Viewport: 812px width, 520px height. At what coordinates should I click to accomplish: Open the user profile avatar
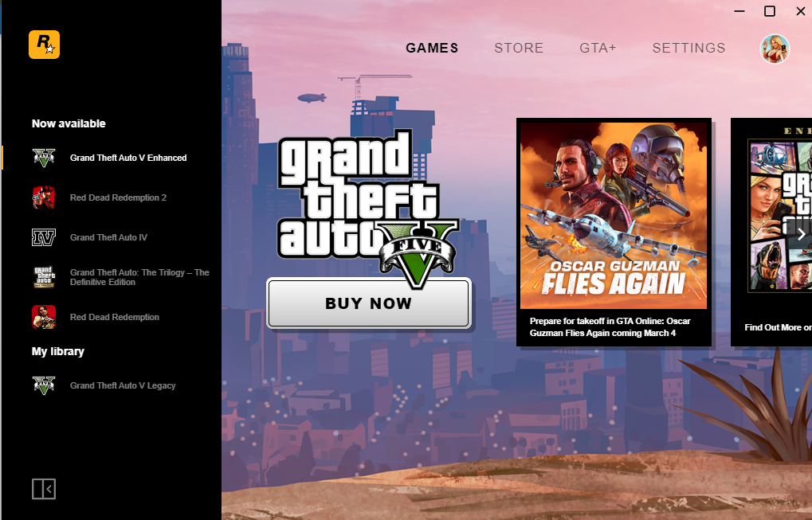[x=775, y=49]
